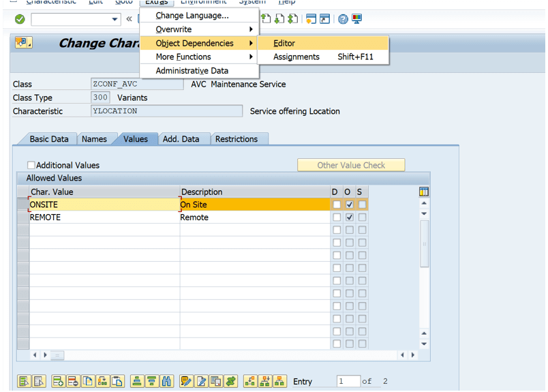Expand the More Functions submenu
Screen dimensions: 548x392
(199, 57)
